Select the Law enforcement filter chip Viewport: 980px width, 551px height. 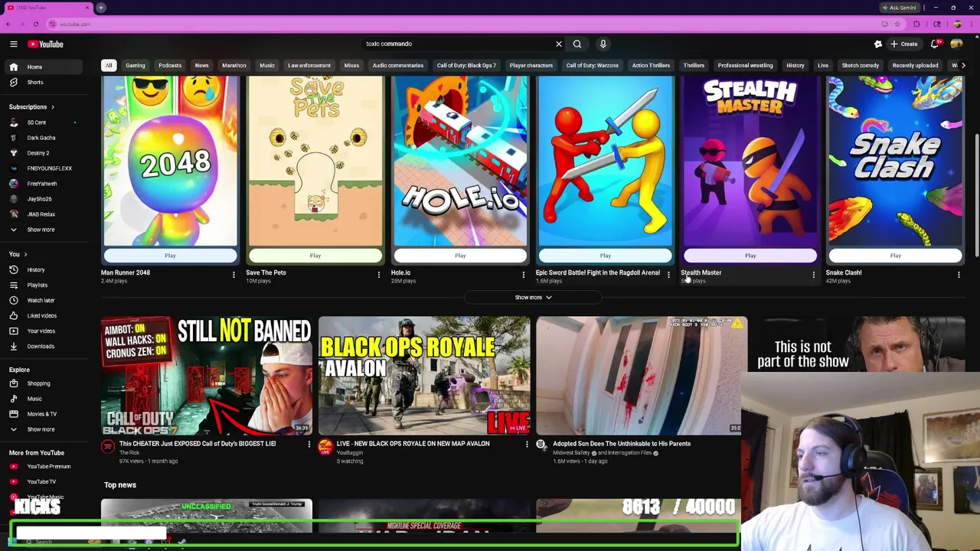(x=309, y=65)
